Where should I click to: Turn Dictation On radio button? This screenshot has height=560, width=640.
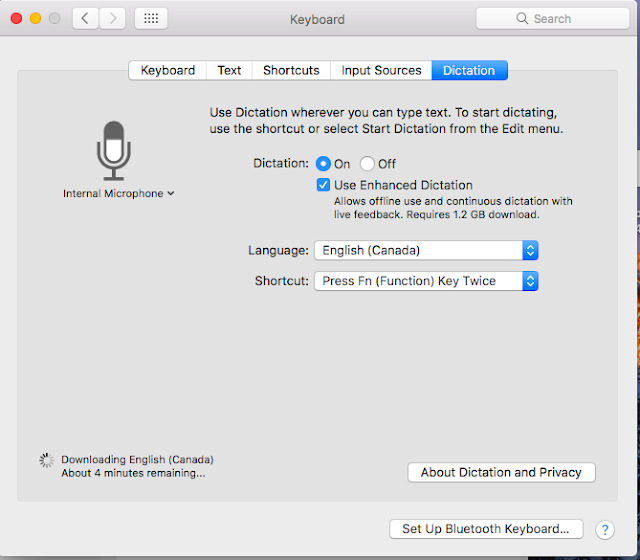323,164
